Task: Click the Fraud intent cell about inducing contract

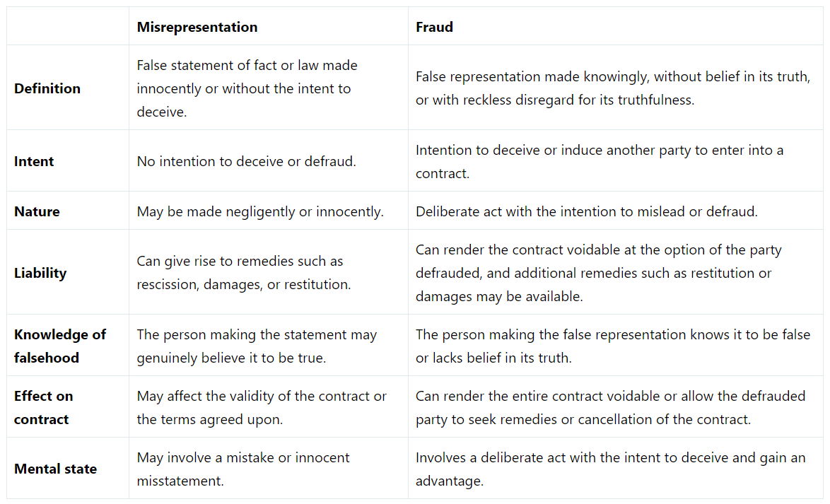Action: point(600,161)
